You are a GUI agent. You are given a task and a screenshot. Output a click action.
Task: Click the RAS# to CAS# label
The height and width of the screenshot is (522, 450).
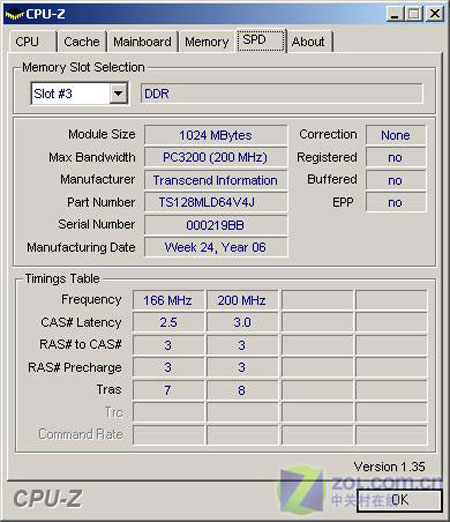click(x=80, y=344)
